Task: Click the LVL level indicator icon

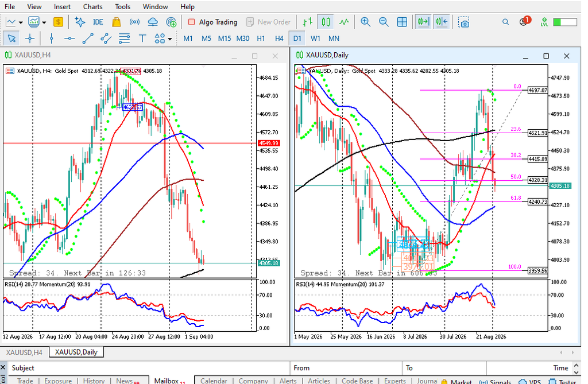Action: click(x=544, y=22)
